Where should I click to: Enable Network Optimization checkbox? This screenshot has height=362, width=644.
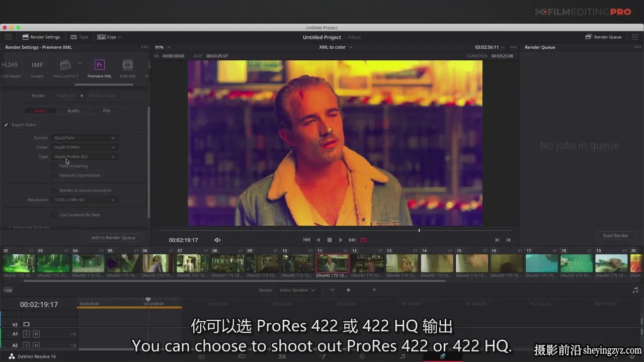(x=54, y=175)
